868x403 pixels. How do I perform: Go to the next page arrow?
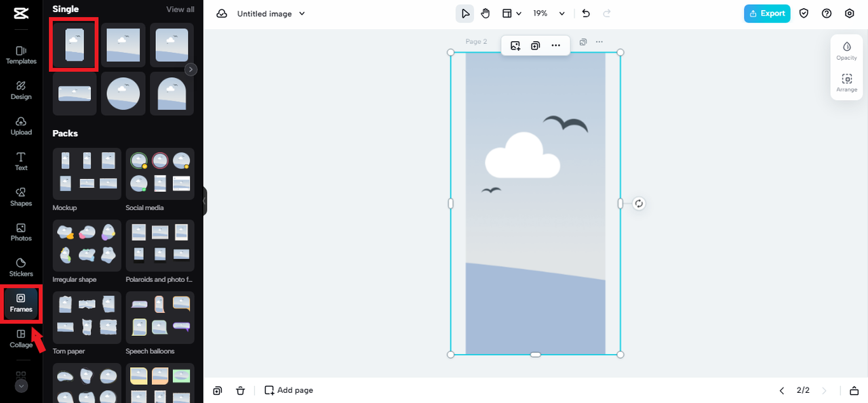point(825,391)
